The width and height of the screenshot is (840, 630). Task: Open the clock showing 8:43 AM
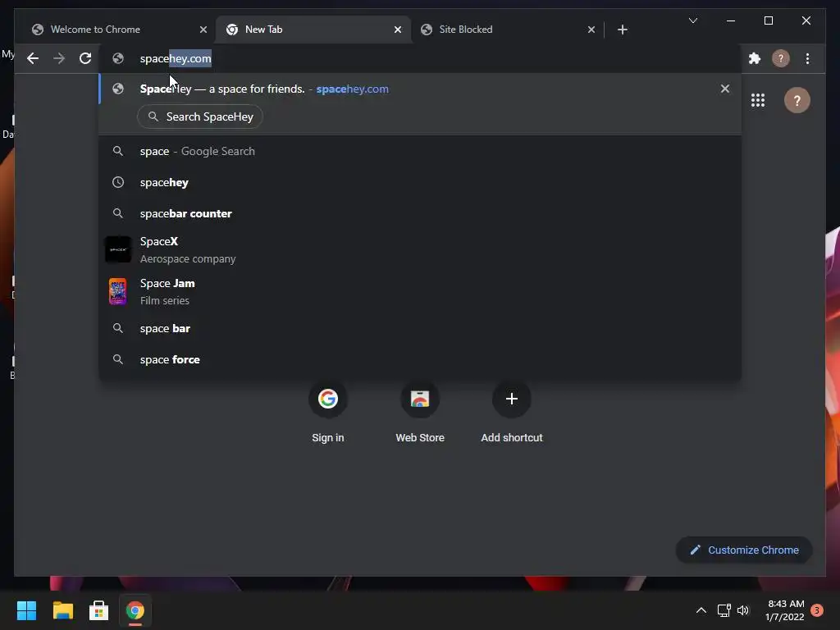[x=785, y=610]
